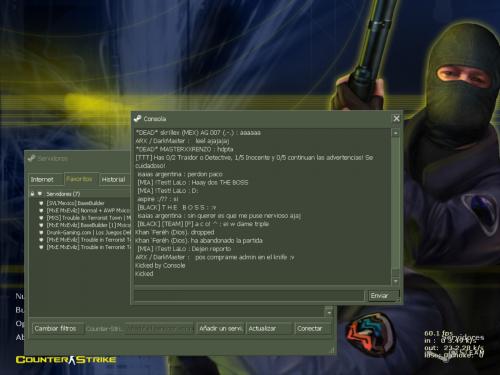The width and height of the screenshot is (500, 375).
Task: Click the shield icon of [SPA Mexico] BaseBuilder
Action: point(41,203)
